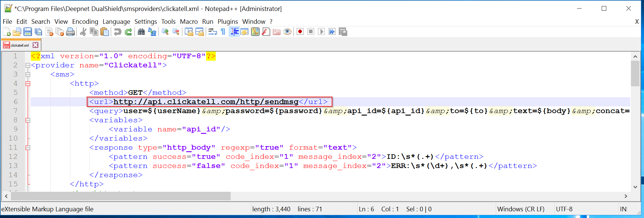
Task: Collapse the response fold marker on line 11
Action: click(28, 148)
